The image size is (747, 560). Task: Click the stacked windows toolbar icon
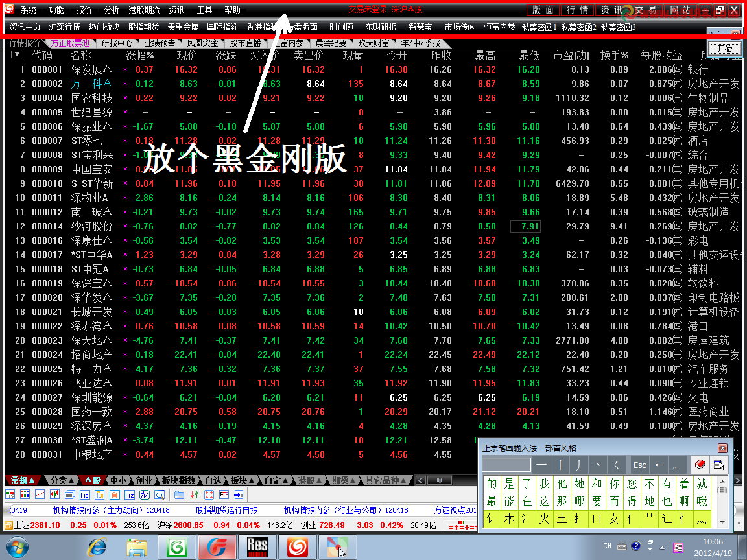tap(70, 495)
